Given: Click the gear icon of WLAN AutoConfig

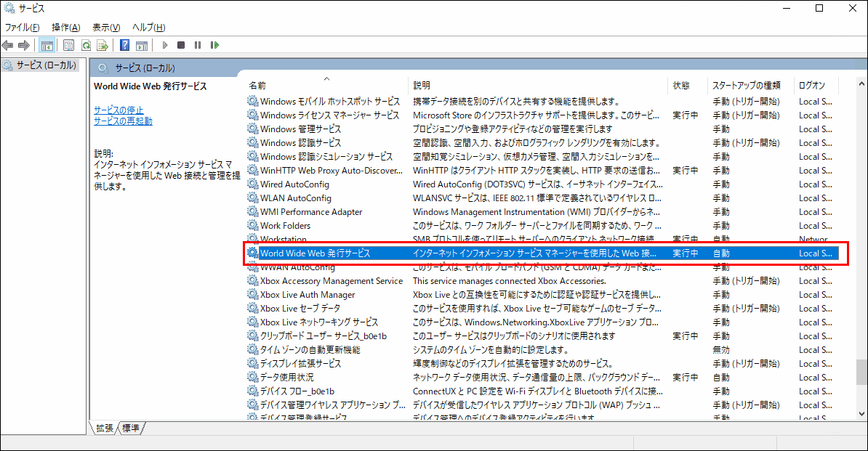Looking at the screenshot, I should [x=252, y=198].
